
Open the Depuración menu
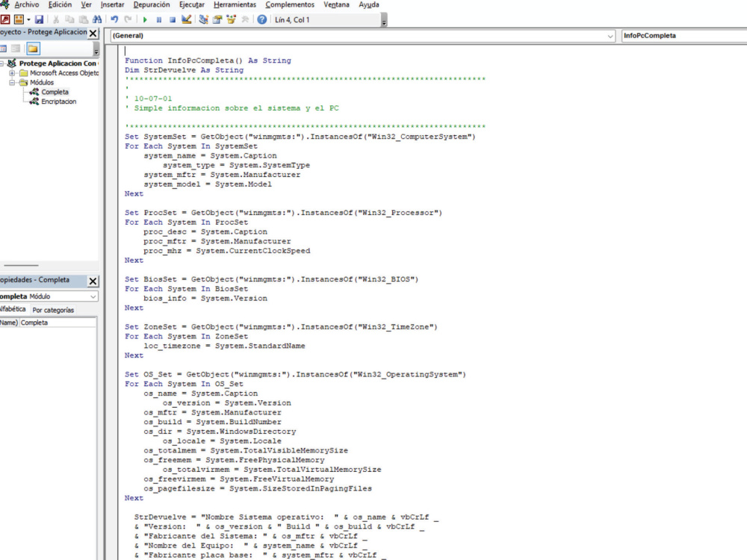coord(152,4)
